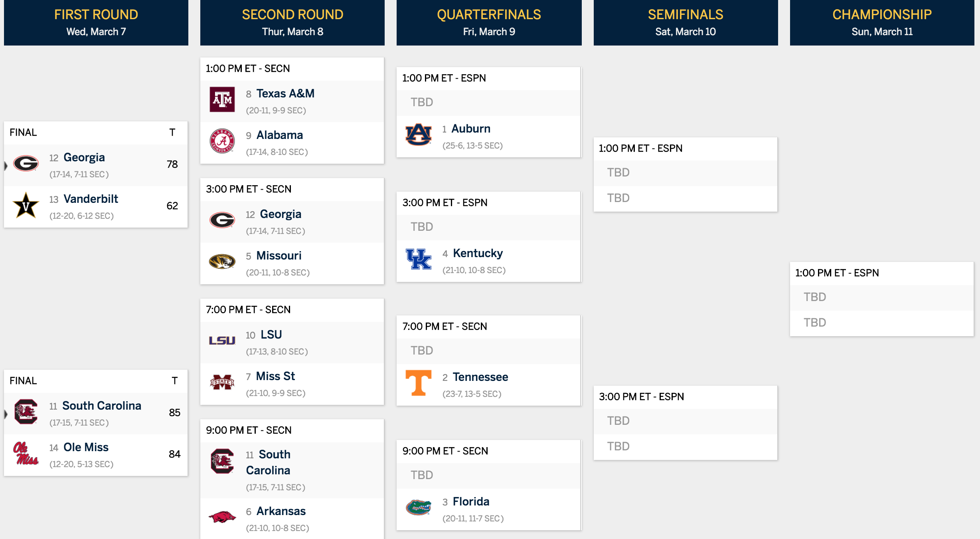Click the Florida Gators logo
Viewport: 980px width, 539px height.
coord(419,507)
